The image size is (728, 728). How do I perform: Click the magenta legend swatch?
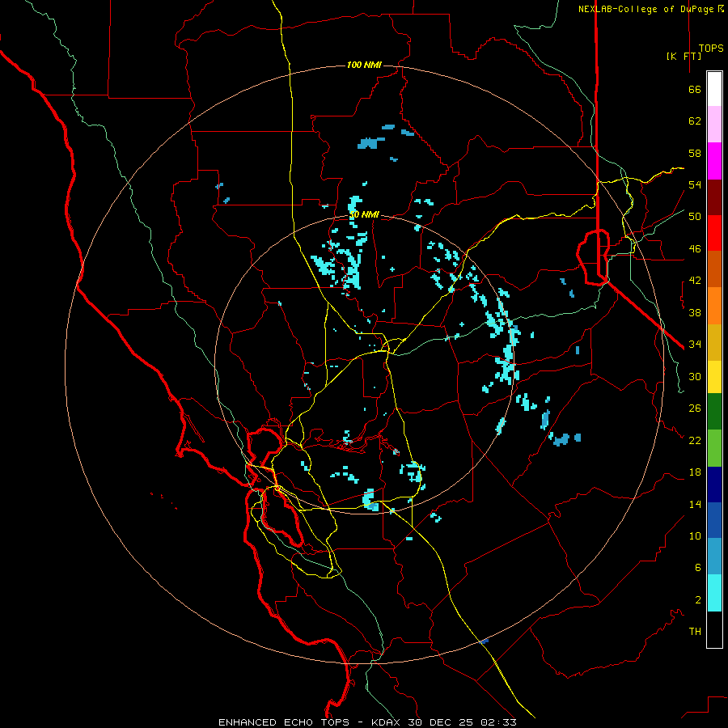click(714, 161)
